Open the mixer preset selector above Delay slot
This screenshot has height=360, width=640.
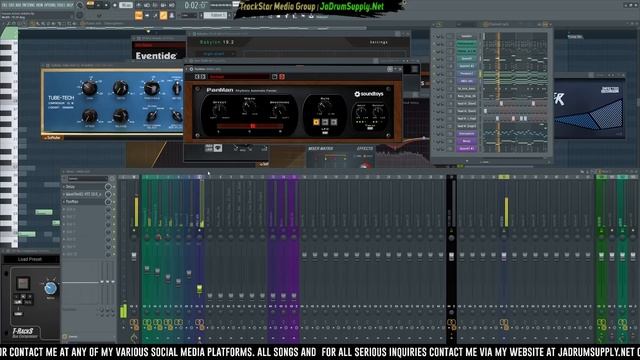(x=87, y=179)
